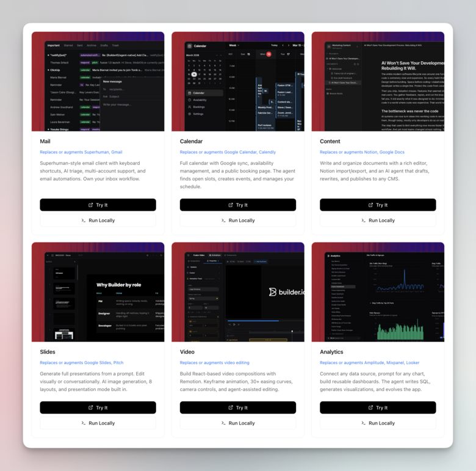Click the Mail card title
This screenshot has width=476, height=471.
(45, 141)
